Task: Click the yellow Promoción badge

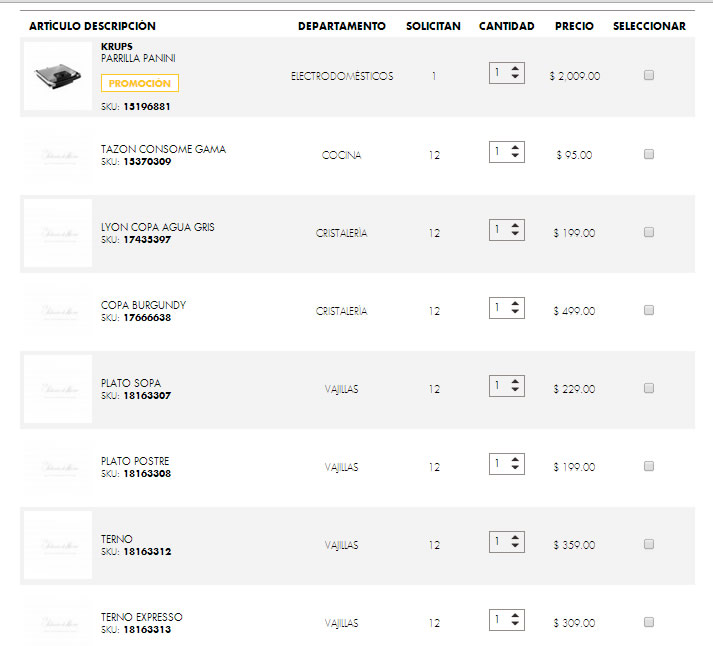Action: (x=140, y=84)
